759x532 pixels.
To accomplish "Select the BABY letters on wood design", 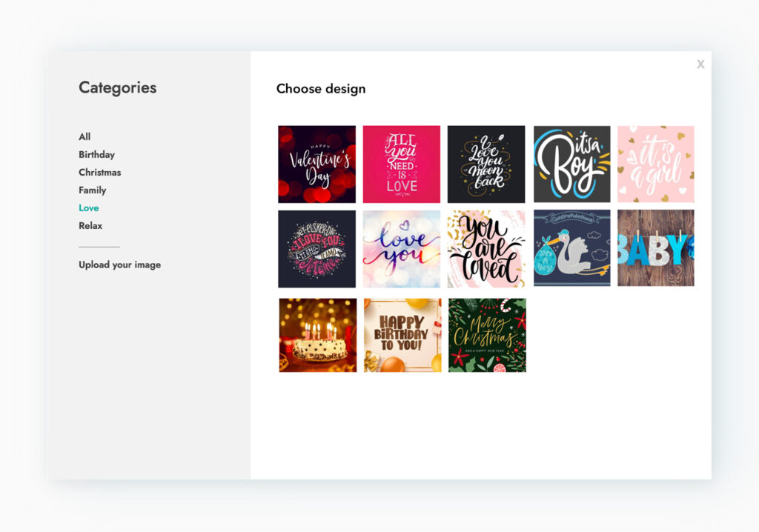I will coord(655,248).
